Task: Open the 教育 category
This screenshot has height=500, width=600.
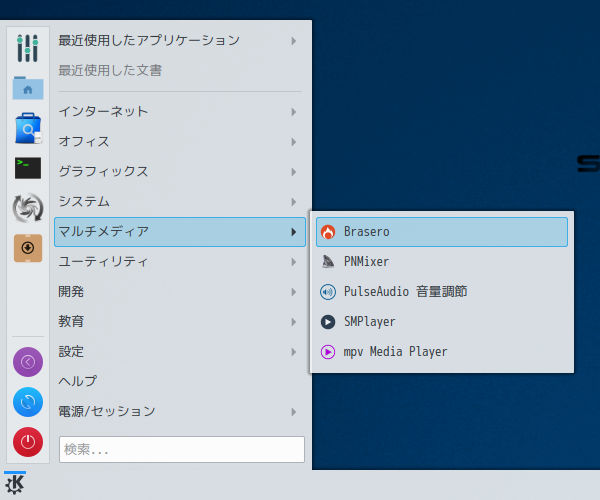Action: point(180,322)
